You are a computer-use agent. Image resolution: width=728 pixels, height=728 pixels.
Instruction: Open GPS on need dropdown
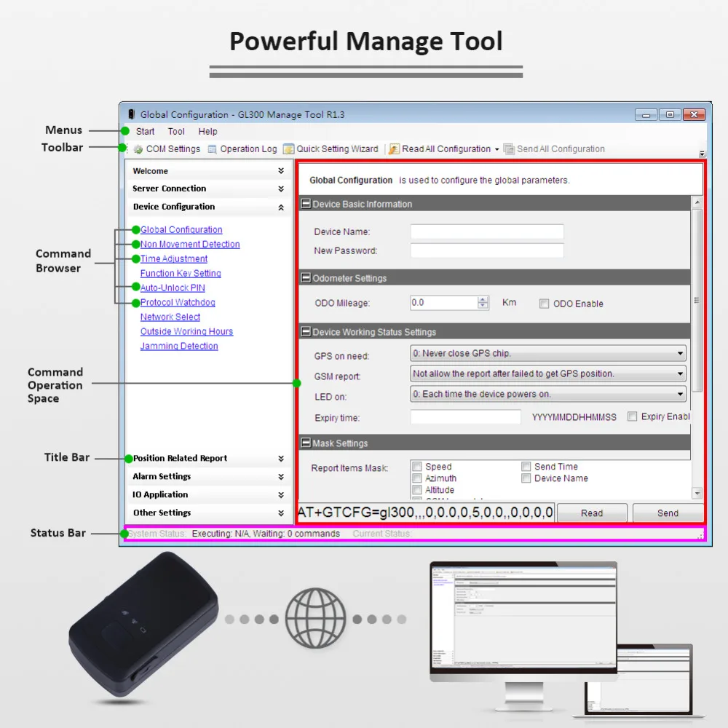[x=548, y=353]
